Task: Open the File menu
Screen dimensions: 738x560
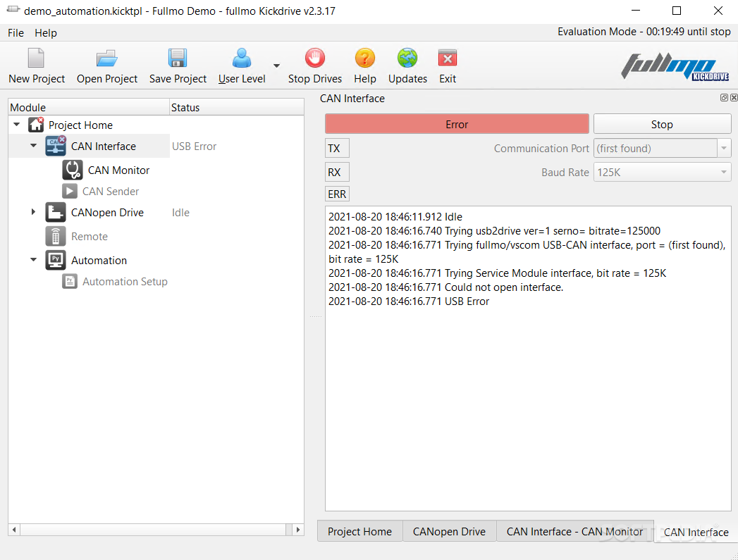Action: click(16, 32)
